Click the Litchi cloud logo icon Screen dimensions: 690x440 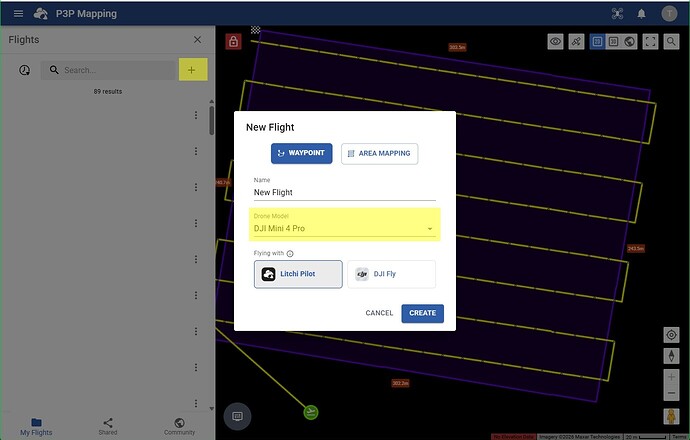41,14
